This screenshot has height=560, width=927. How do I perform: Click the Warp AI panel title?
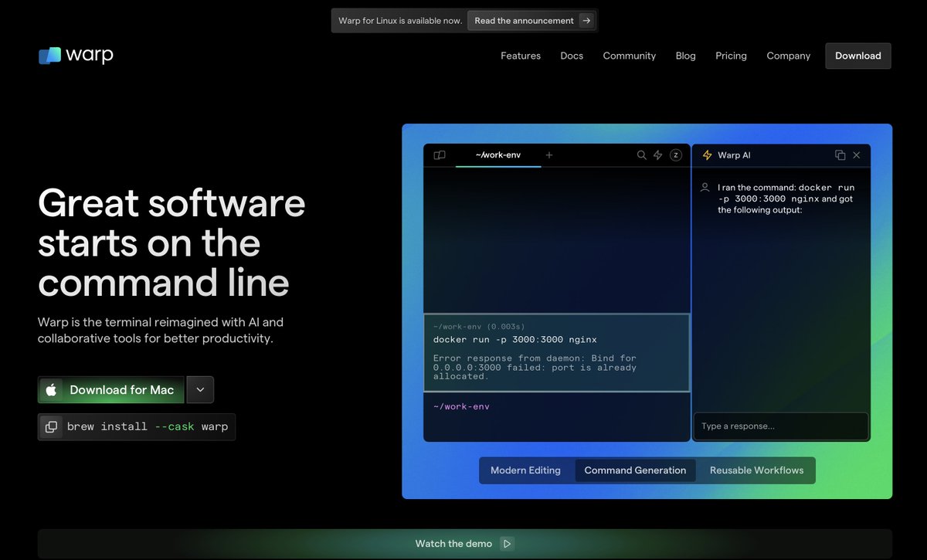click(734, 155)
